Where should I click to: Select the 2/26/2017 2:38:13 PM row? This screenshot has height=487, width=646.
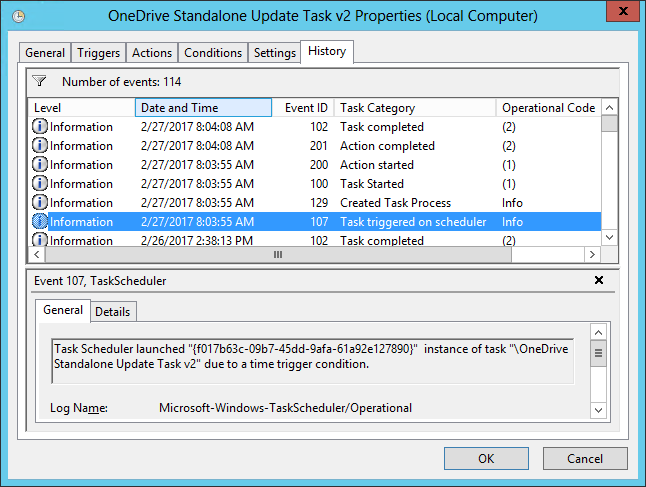(x=315, y=239)
